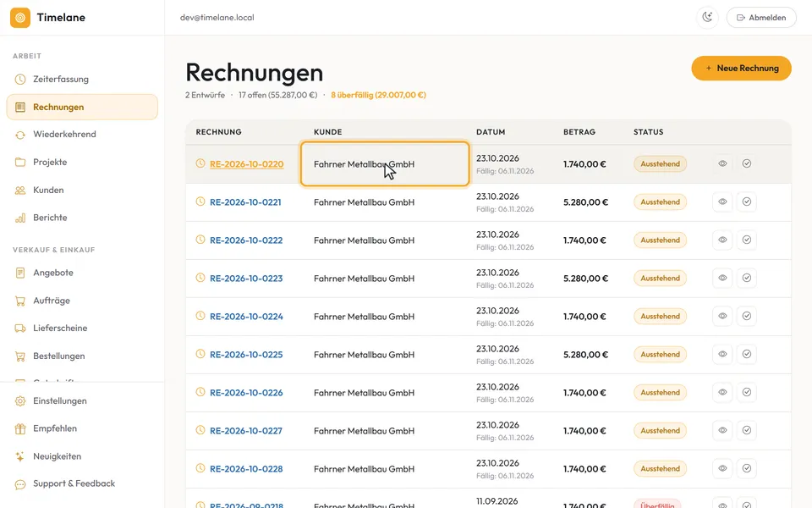Open invoice link RE-2026-10-0224
The height and width of the screenshot is (508, 812).
[x=246, y=317]
